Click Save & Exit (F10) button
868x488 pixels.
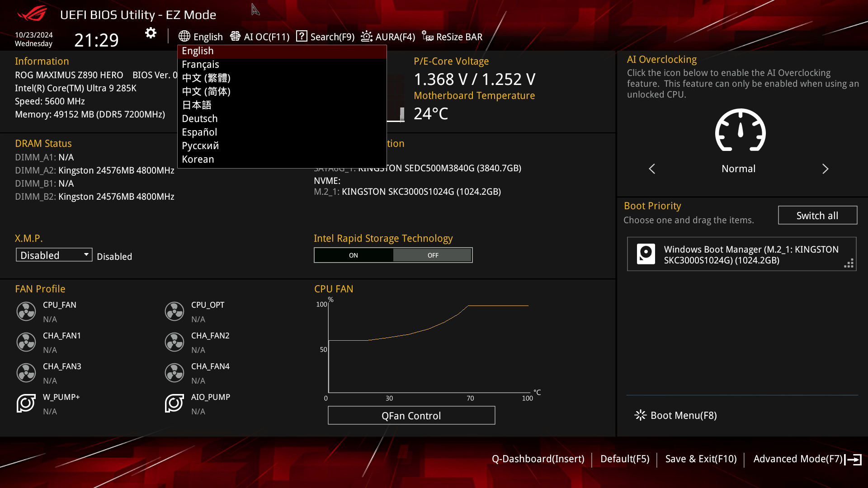point(700,458)
